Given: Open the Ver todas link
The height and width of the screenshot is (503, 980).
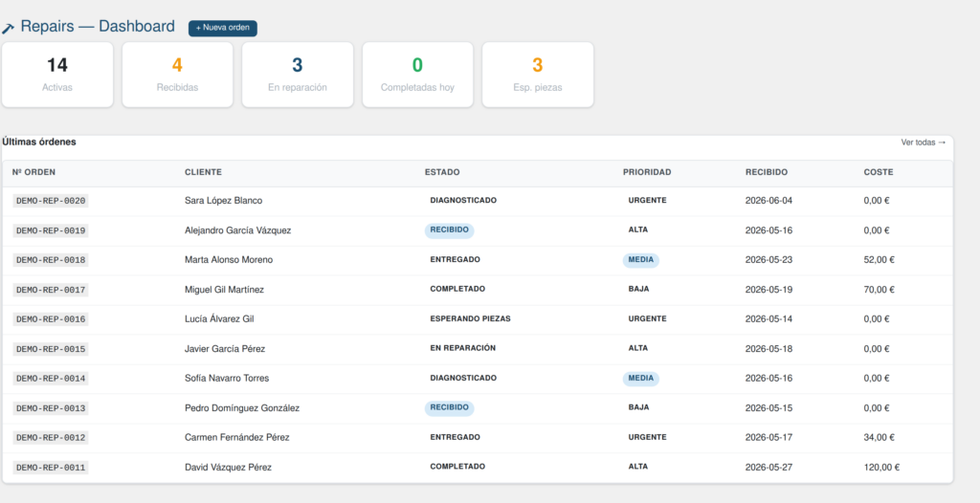Looking at the screenshot, I should 924,142.
